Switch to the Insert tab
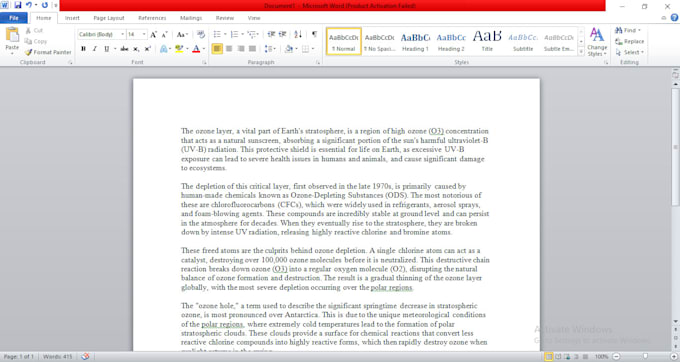The image size is (680, 362). 72,18
